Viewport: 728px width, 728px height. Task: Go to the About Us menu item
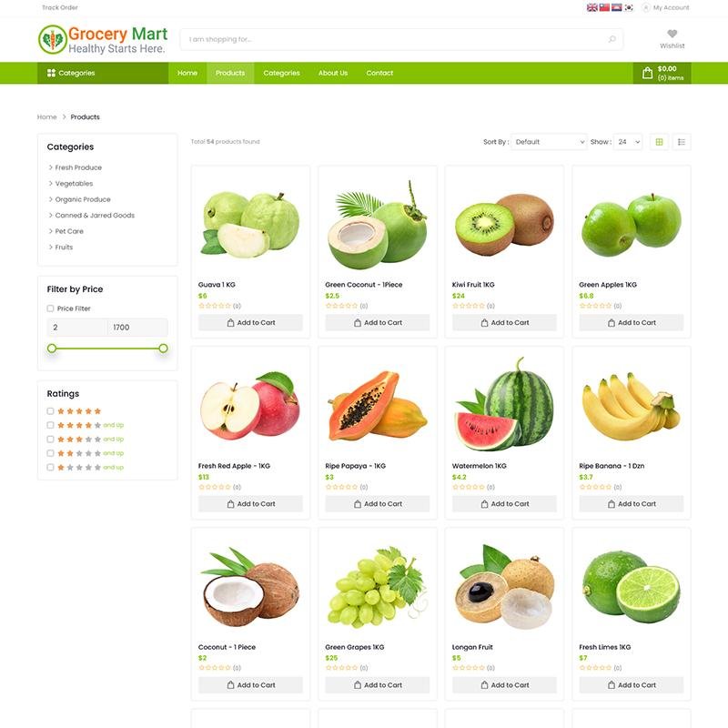(x=333, y=73)
